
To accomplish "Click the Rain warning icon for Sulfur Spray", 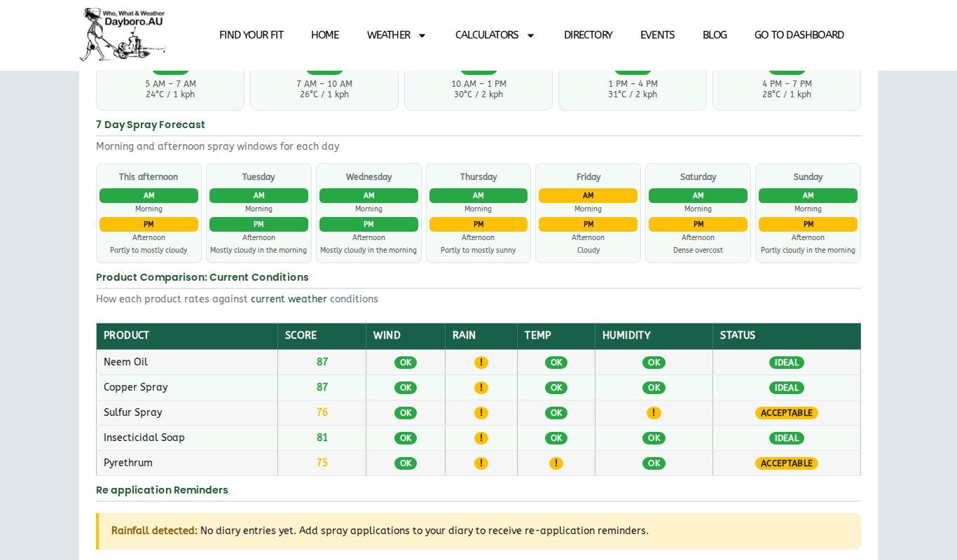I will (x=481, y=413).
